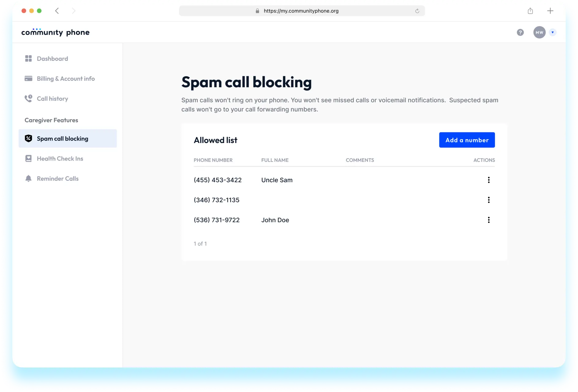Open actions menu for John Doe
Image resolution: width=578 pixels, height=392 pixels.
(x=489, y=220)
